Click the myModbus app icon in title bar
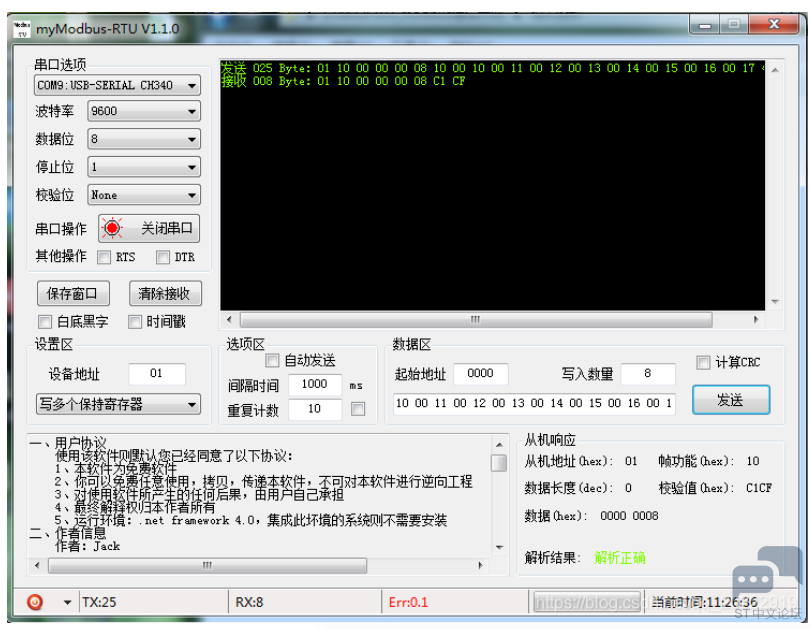 21,28
